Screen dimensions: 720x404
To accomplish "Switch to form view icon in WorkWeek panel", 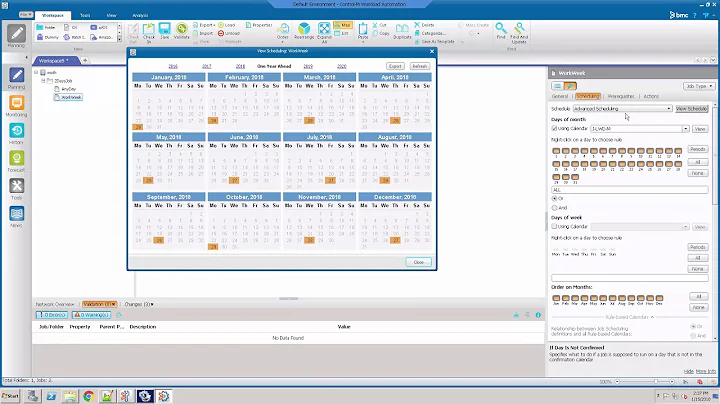I will [557, 86].
